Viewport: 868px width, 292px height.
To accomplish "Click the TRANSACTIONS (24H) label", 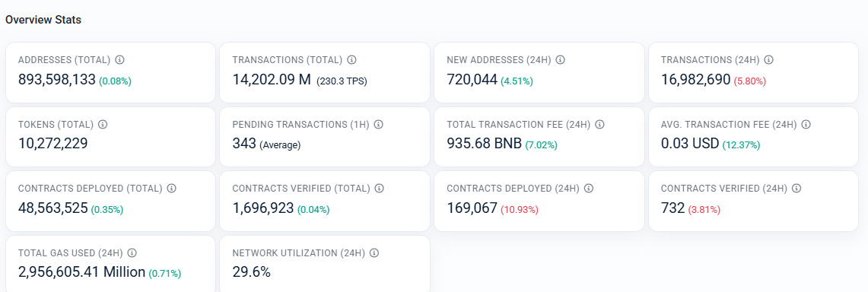I will click(711, 60).
